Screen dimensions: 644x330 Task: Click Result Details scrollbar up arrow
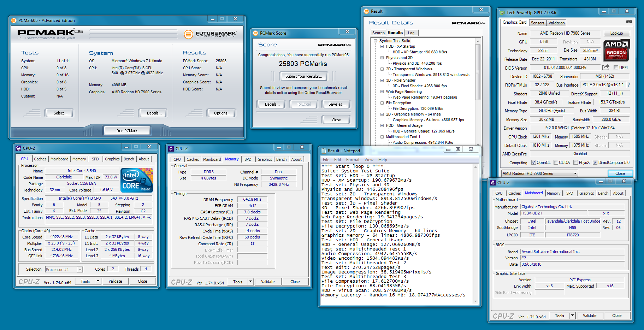(x=478, y=41)
